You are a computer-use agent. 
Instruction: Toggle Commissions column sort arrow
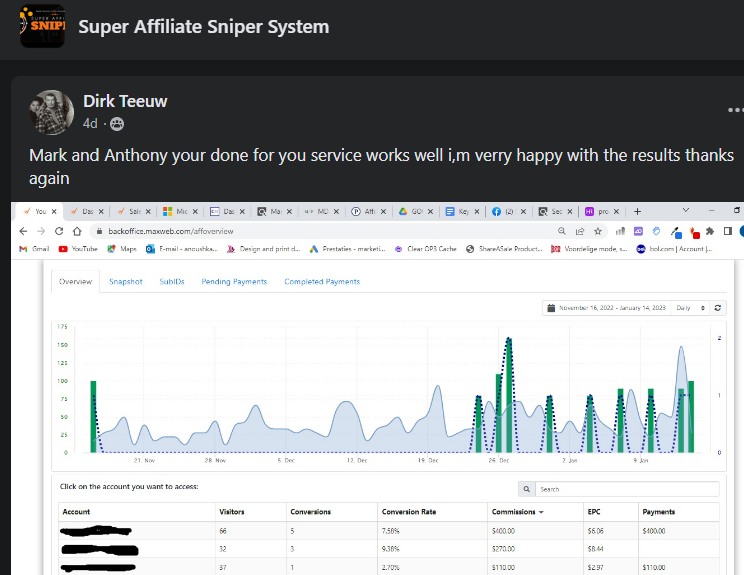pyautogui.click(x=541, y=512)
